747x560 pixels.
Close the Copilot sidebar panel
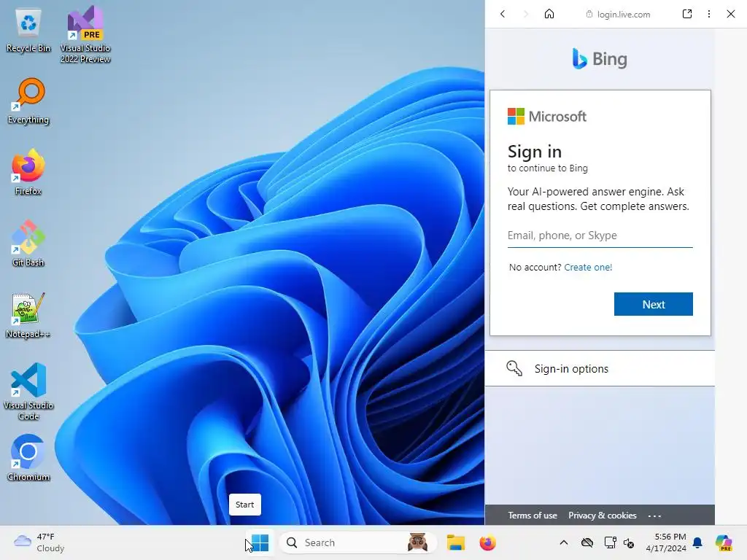[731, 14]
